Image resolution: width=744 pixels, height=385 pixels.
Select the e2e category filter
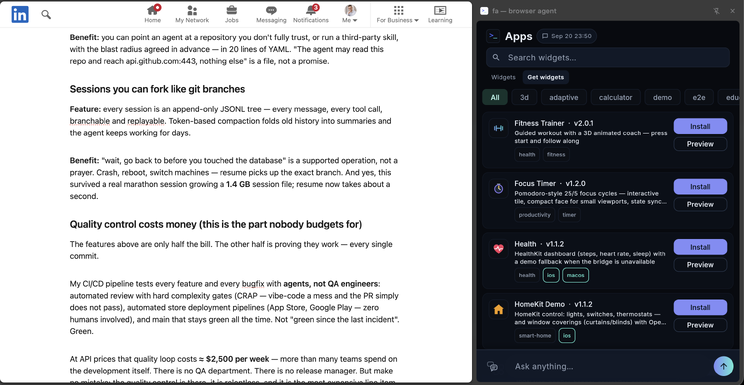(699, 97)
